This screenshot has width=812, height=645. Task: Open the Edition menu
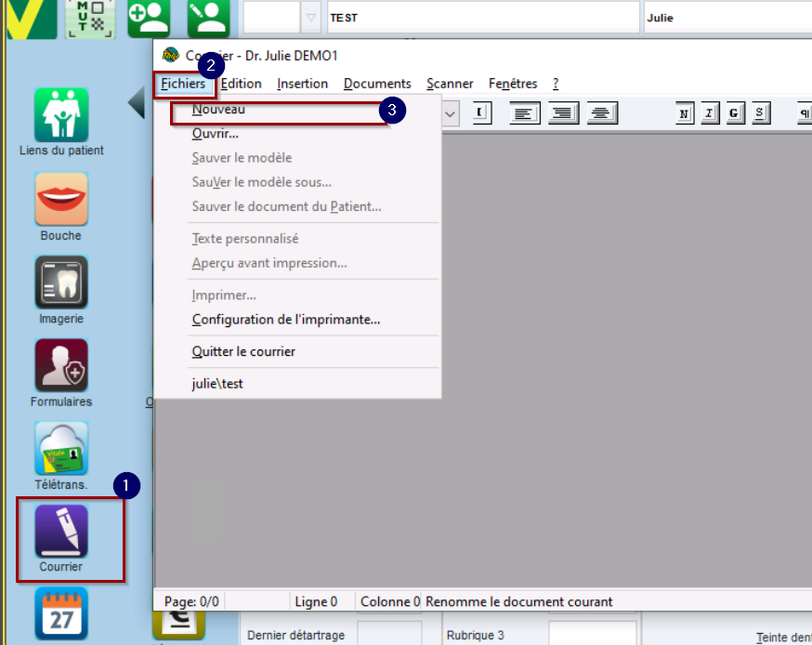[242, 84]
